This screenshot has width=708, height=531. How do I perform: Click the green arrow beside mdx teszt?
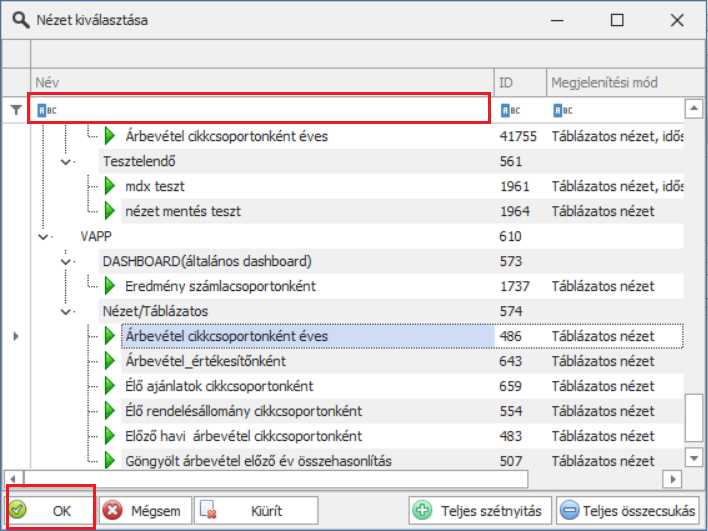110,186
